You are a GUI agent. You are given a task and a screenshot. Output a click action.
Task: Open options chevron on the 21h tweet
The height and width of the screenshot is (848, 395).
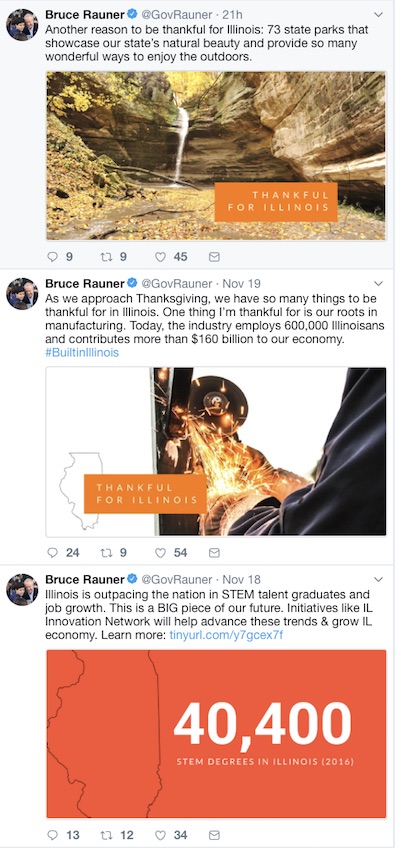[378, 15]
